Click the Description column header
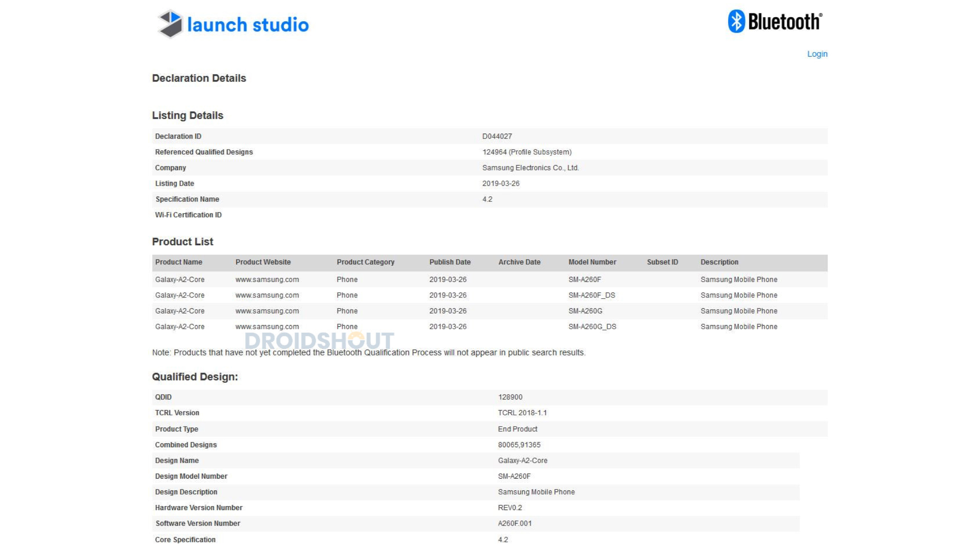Viewport: 980px width, 549px height. [719, 262]
